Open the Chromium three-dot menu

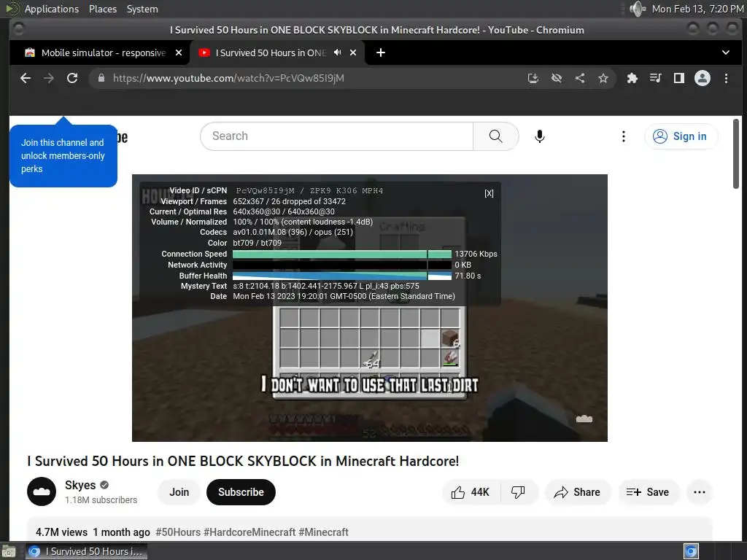click(726, 78)
